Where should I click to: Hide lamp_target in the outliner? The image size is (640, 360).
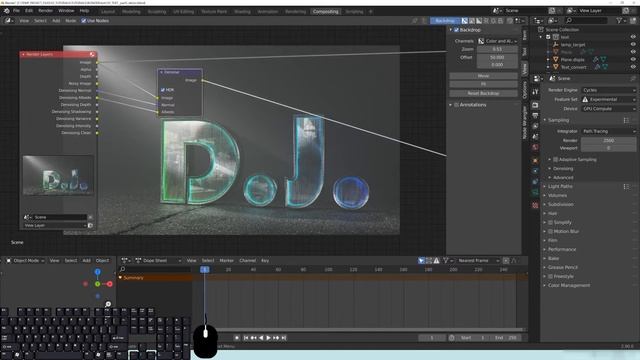tap(633, 44)
